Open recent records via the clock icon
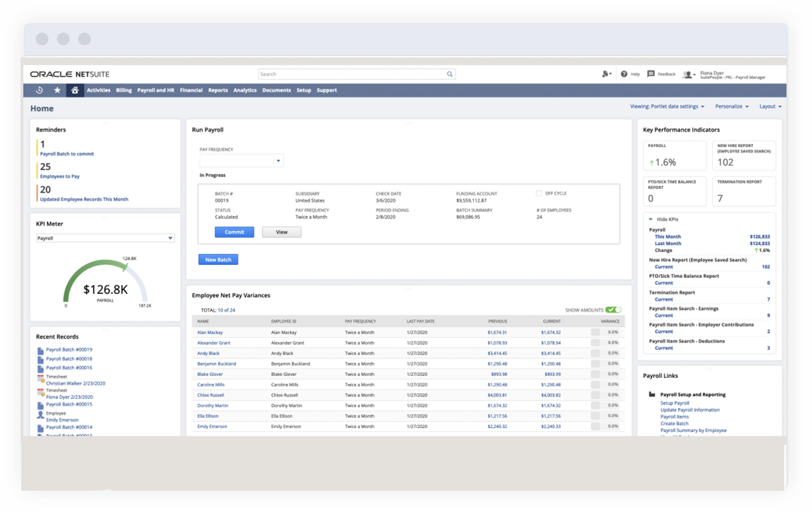The image size is (812, 512). (40, 90)
